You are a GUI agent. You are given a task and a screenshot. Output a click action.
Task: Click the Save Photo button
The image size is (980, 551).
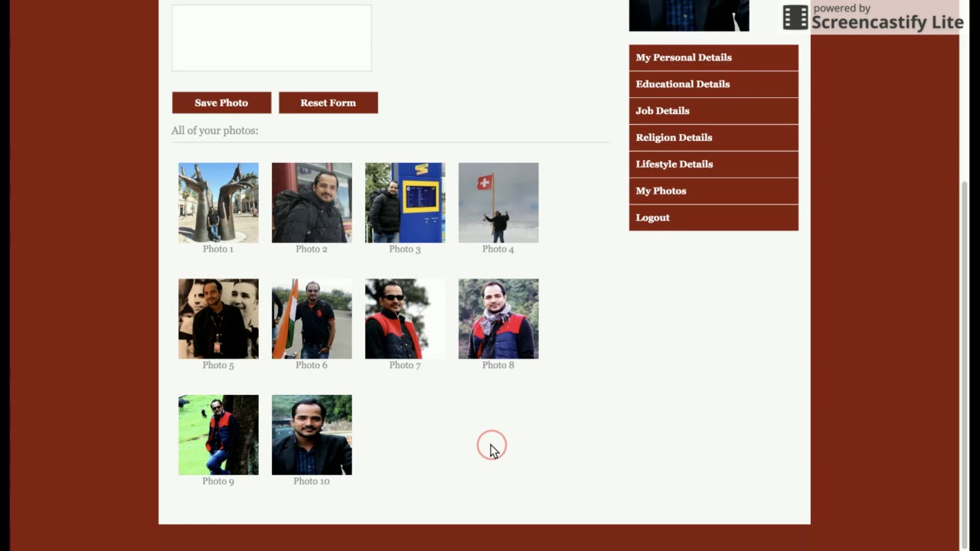click(221, 103)
